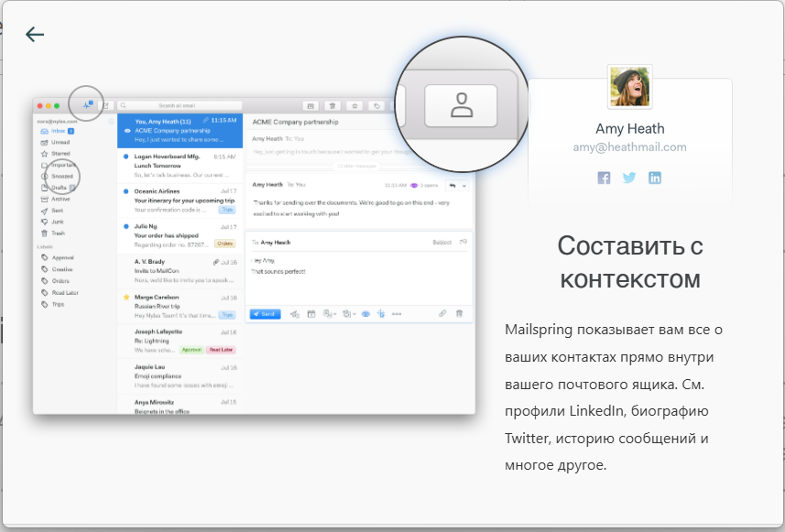Toggle the blue open tracking eye icon
785x532 pixels.
366,314
